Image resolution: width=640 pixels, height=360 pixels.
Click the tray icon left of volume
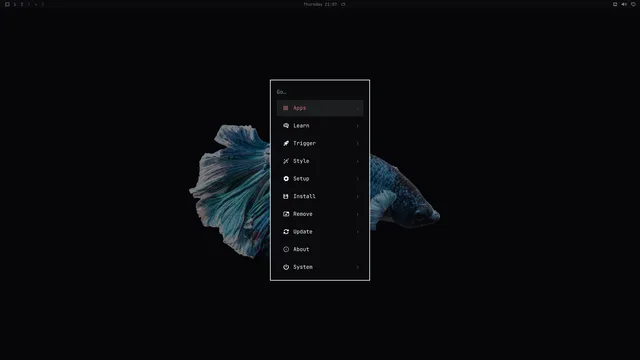click(x=615, y=4)
